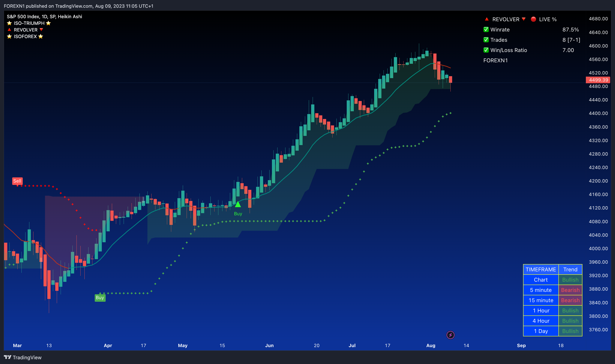Click the Sep label on time axis
Screen dimensions: 615x364
click(521, 345)
